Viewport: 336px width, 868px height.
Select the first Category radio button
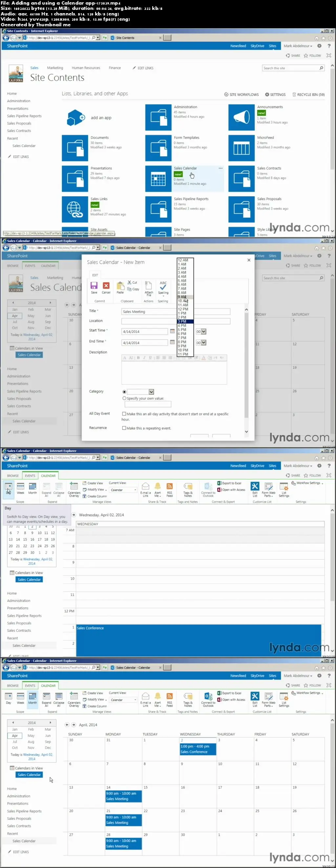124,392
